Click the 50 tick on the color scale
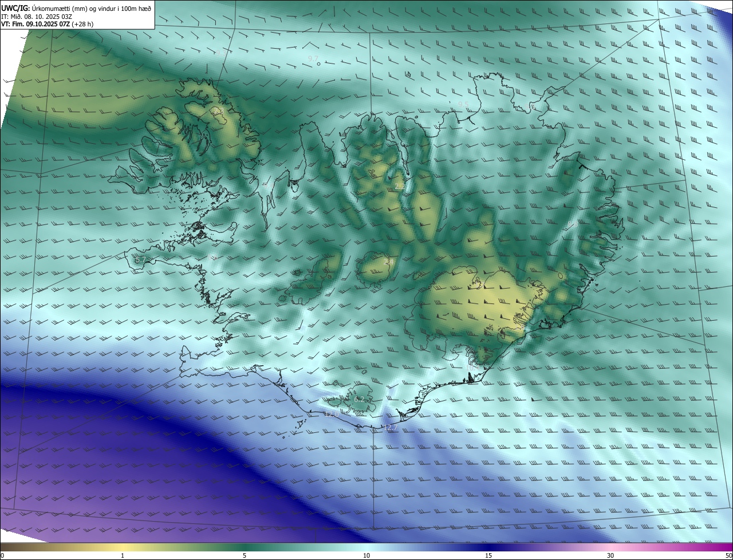This screenshot has width=733, height=560. [728, 555]
